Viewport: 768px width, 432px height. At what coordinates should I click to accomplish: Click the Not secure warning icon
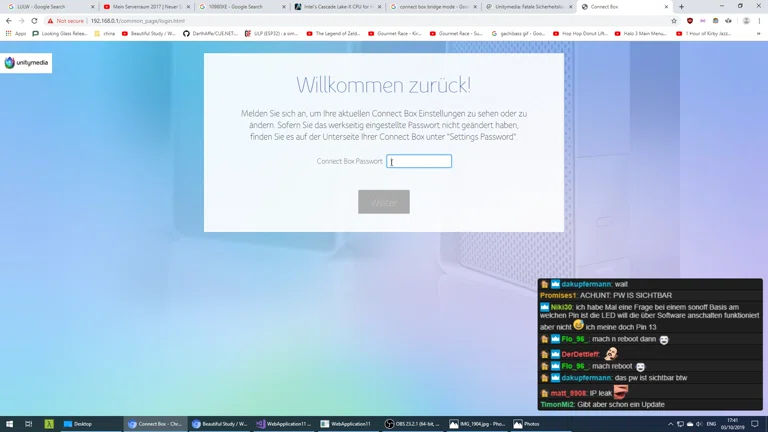pos(50,21)
